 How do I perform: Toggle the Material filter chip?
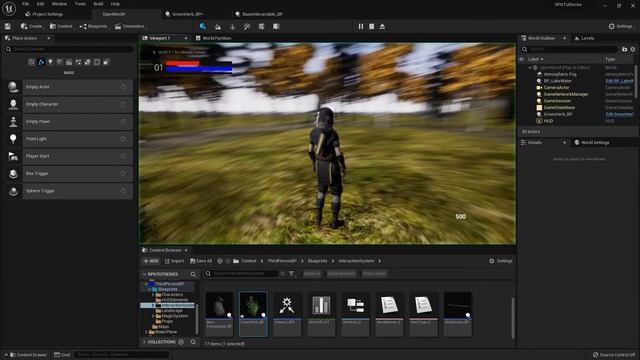pyautogui.click(x=312, y=273)
